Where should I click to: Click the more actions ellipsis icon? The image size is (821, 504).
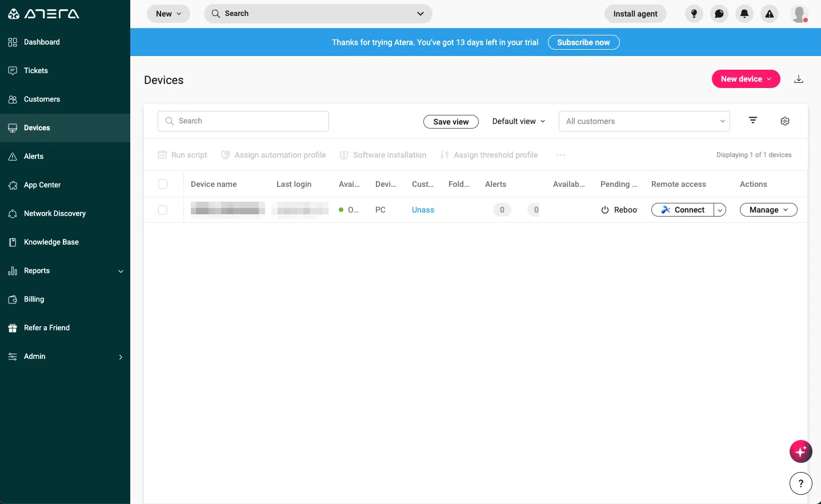560,155
